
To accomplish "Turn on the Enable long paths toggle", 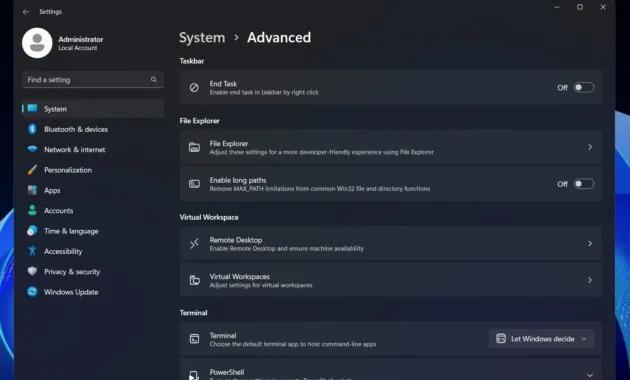I will pos(583,184).
